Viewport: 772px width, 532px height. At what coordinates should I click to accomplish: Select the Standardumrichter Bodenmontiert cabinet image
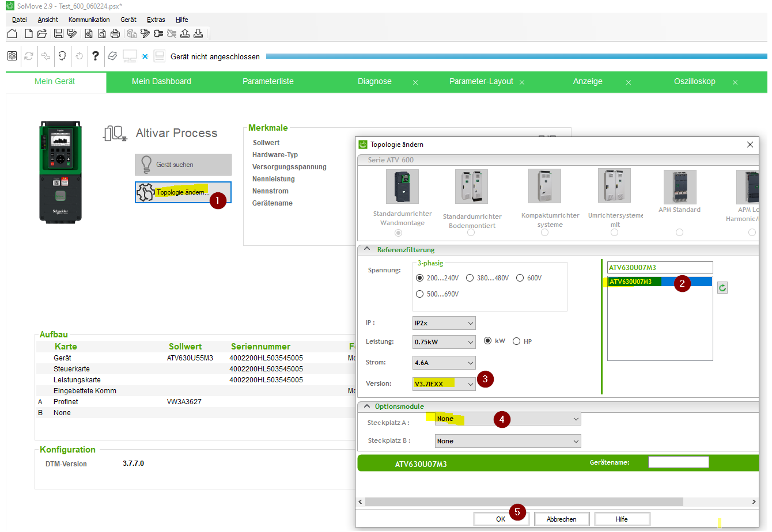pos(471,187)
